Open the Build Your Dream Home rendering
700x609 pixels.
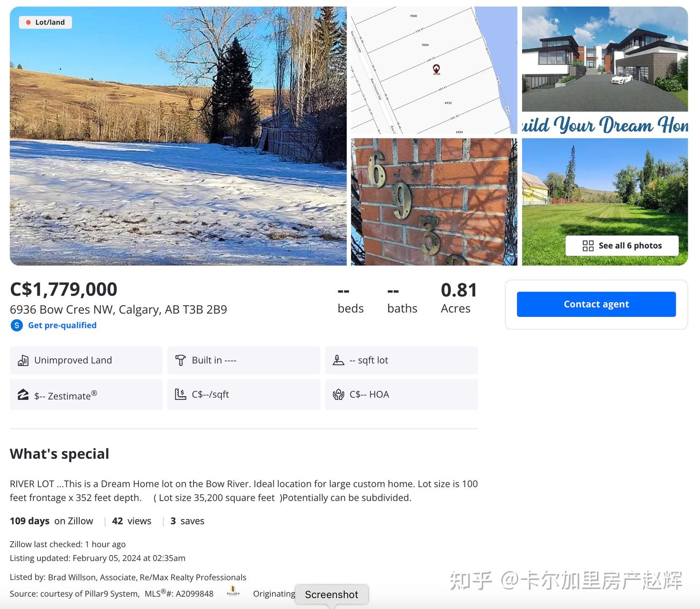click(605, 70)
